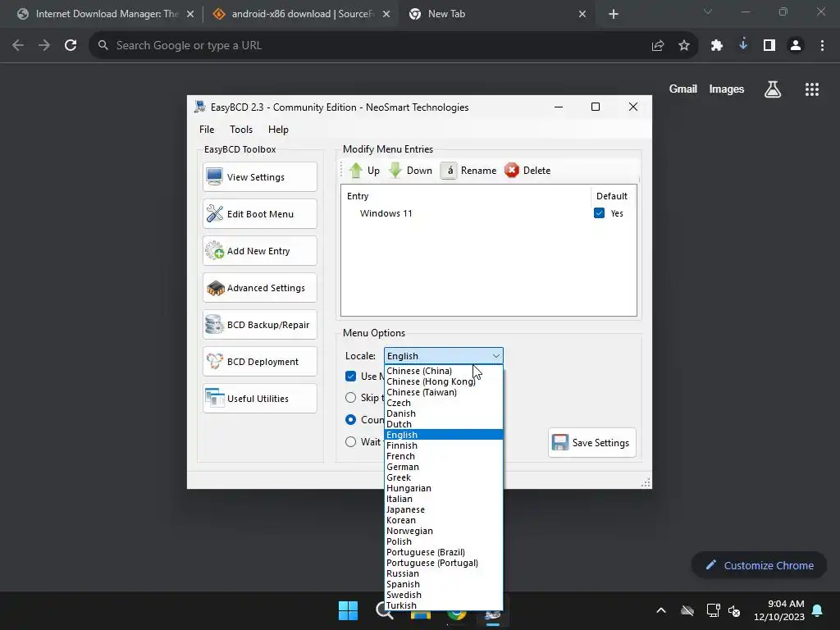
Task: Click Rename entry toolbar icon
Action: coord(468,171)
